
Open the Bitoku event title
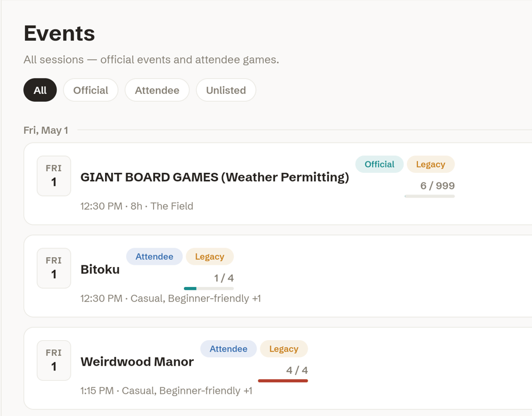tap(100, 269)
